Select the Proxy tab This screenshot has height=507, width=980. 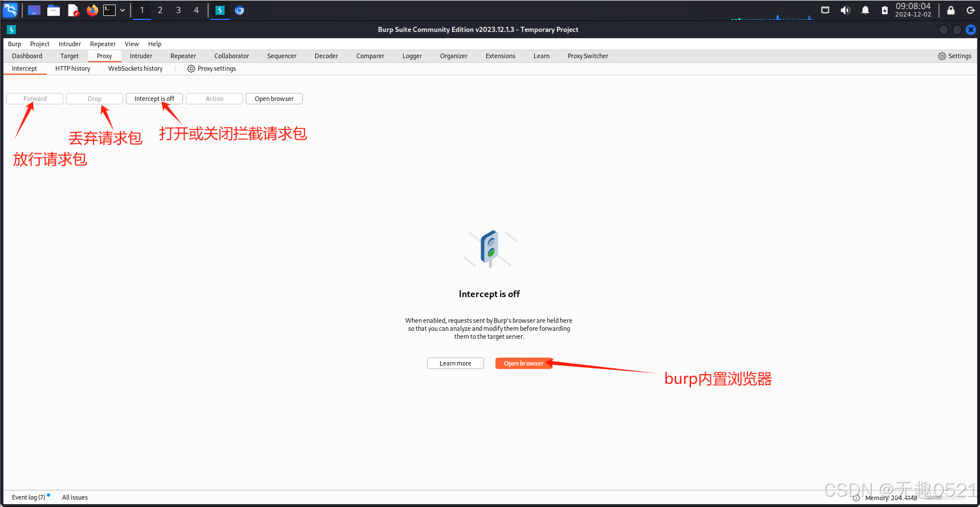(x=104, y=56)
